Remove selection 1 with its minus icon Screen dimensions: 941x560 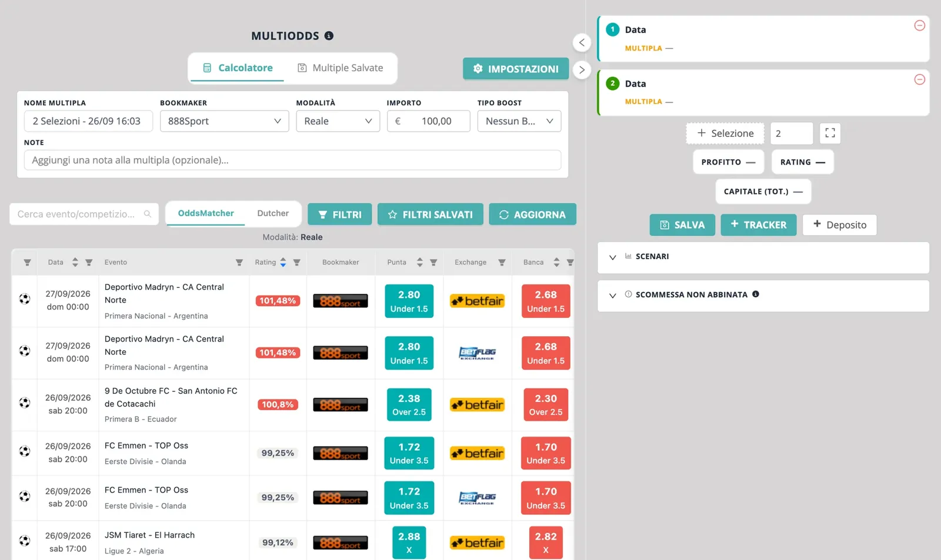coord(920,25)
